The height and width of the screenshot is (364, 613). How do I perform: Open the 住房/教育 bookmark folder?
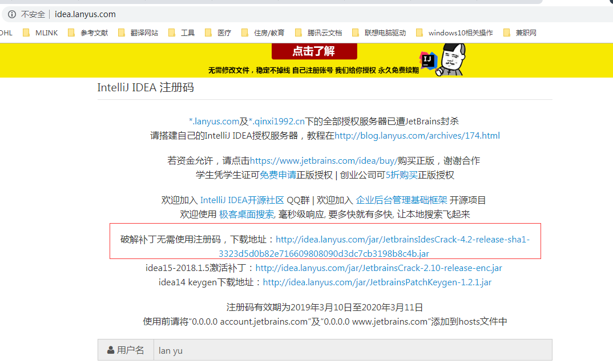(263, 33)
